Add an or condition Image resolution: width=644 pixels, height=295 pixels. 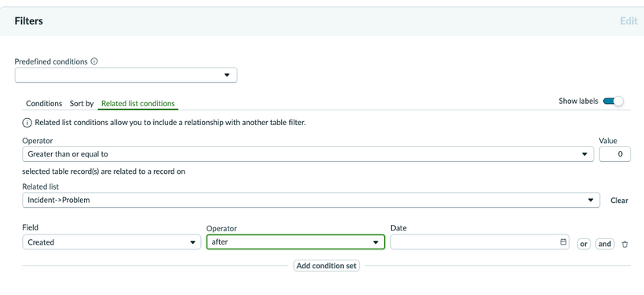pos(584,244)
